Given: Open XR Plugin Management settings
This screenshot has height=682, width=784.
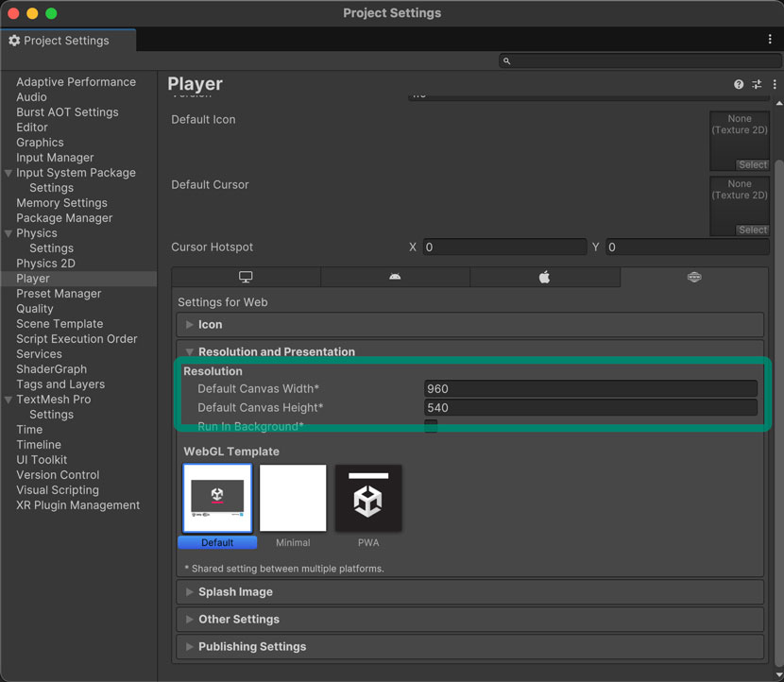Looking at the screenshot, I should pyautogui.click(x=78, y=505).
